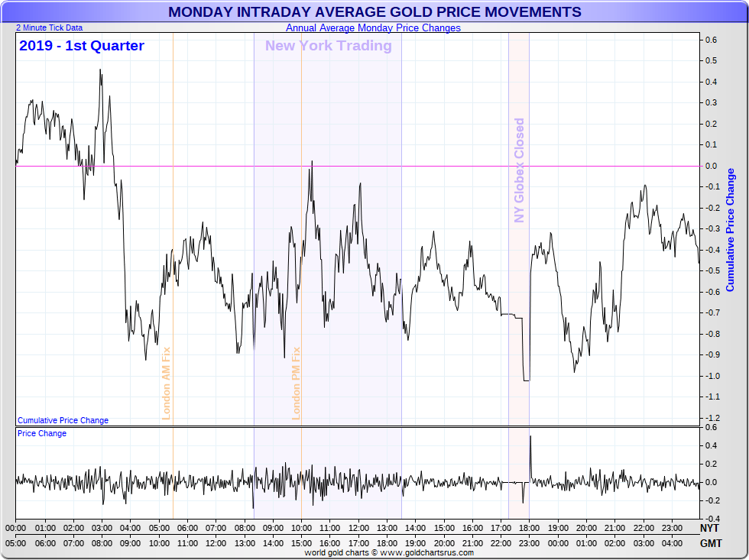Click the 15:00 GMT time tick
The height and width of the screenshot is (560, 749).
pos(301,543)
